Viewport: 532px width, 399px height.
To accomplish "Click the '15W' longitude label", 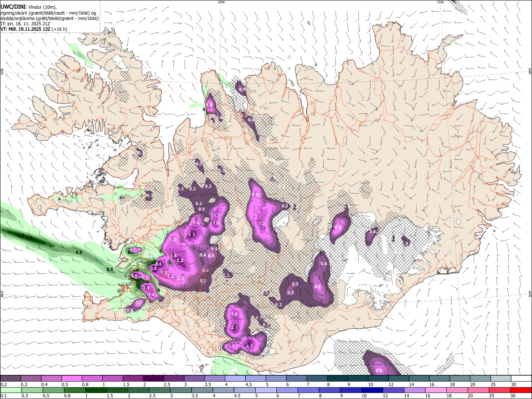I will pos(440,2).
